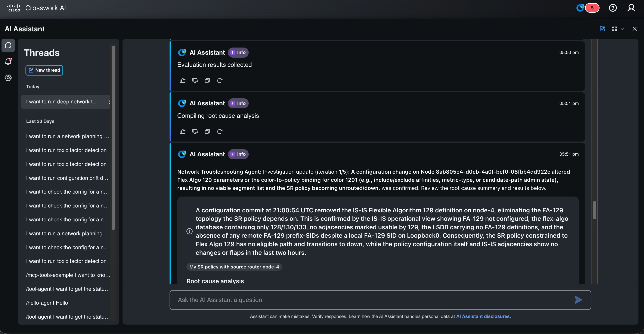Copy the 'Evaluation results collected' message
644x334 pixels.
[207, 81]
